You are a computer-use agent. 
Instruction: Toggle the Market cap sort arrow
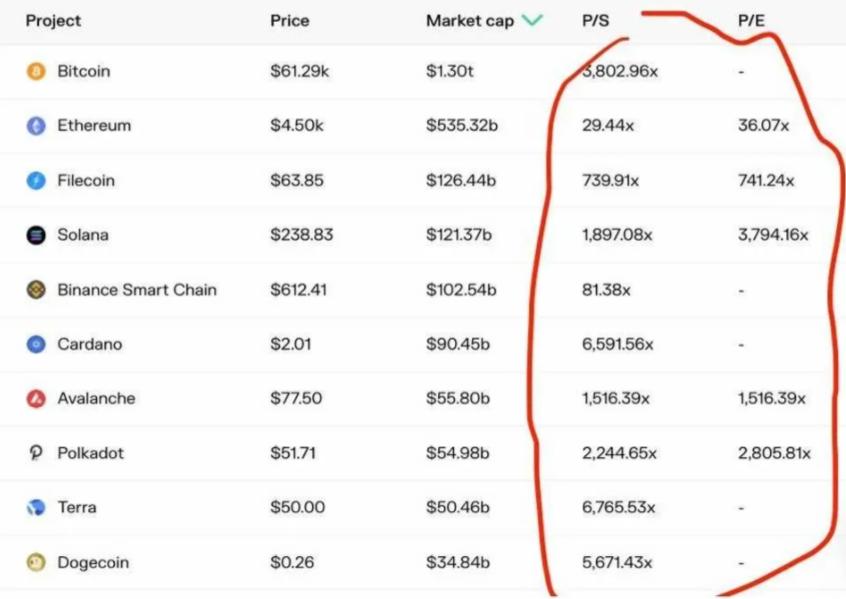(x=532, y=21)
